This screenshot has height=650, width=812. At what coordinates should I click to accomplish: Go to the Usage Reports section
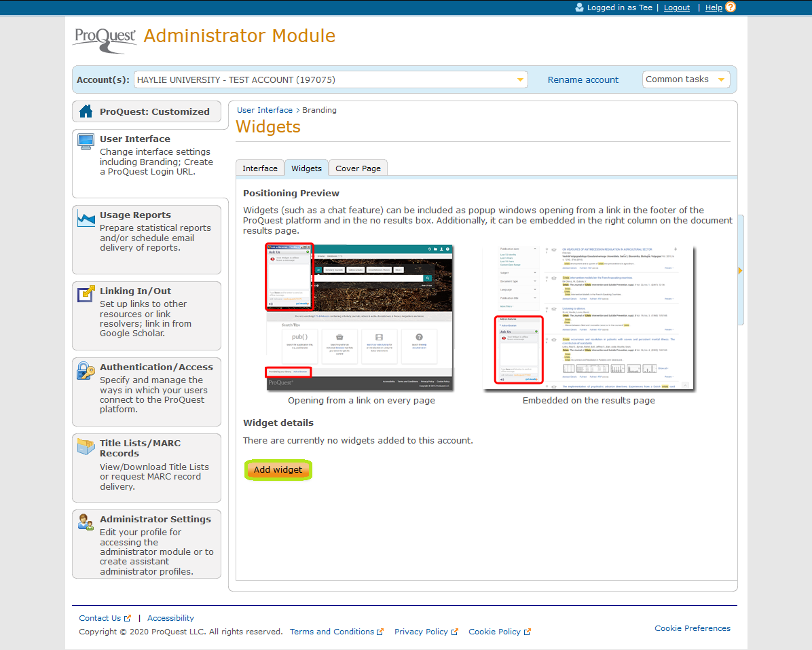[x=135, y=215]
